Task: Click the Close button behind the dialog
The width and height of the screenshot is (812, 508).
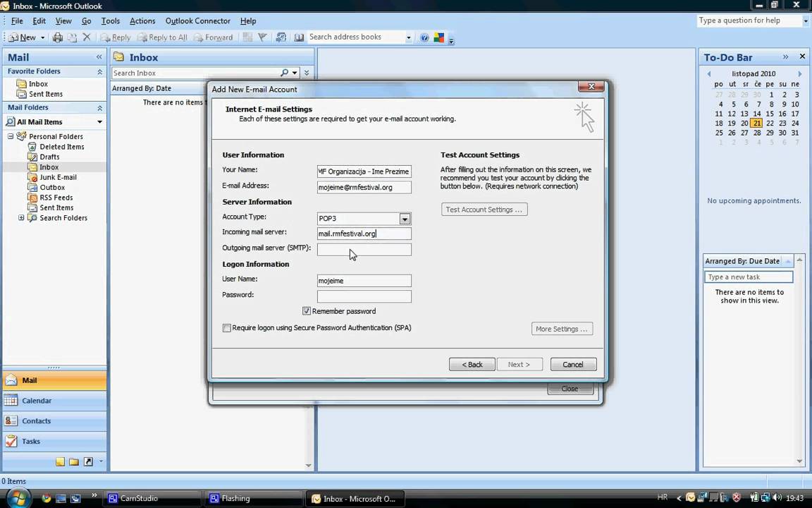Action: click(x=570, y=389)
